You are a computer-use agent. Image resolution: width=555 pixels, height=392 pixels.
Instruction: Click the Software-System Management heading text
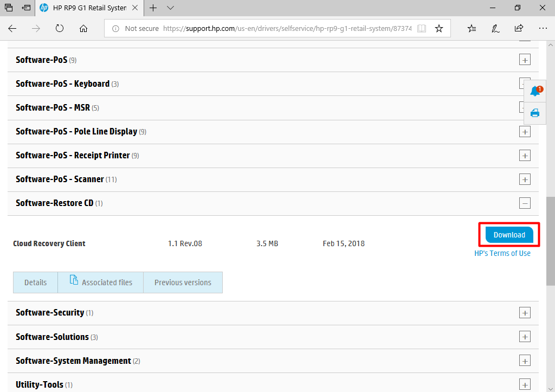(73, 361)
